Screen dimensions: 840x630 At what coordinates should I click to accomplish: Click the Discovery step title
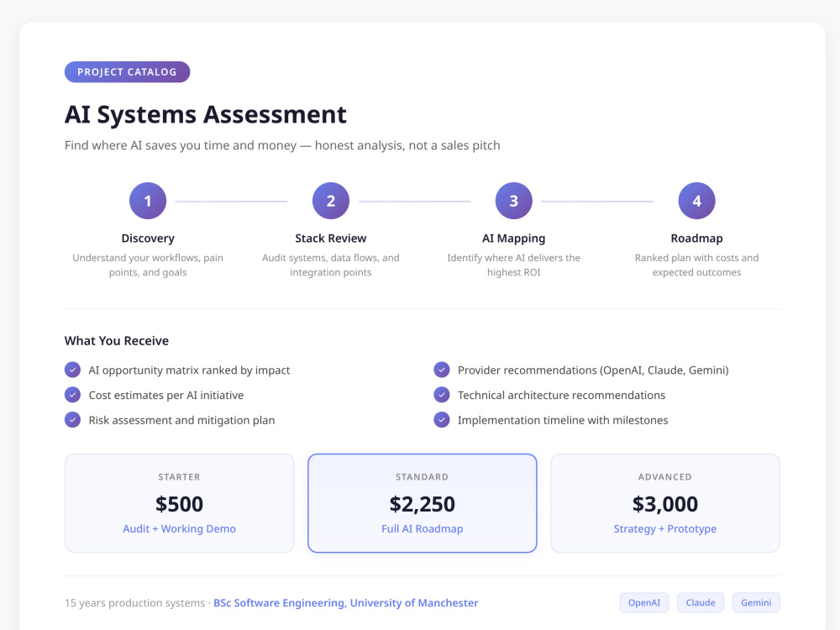[x=148, y=239]
